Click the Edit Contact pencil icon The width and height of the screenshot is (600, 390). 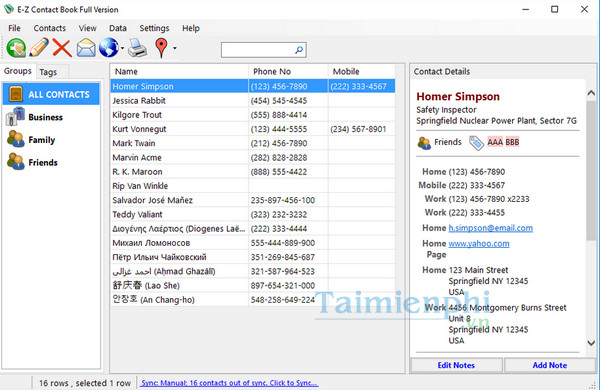click(x=39, y=47)
